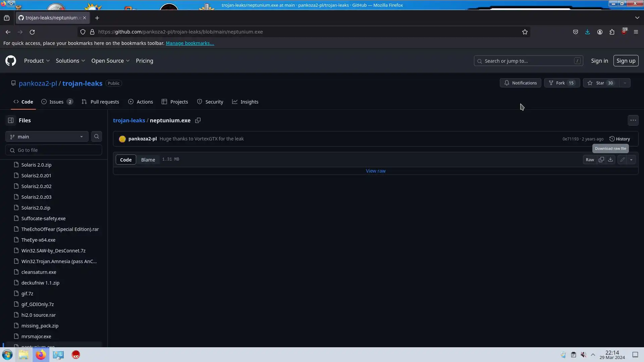Expand the main branch dropdown
Screen dimensions: 644x362
(x=47, y=136)
